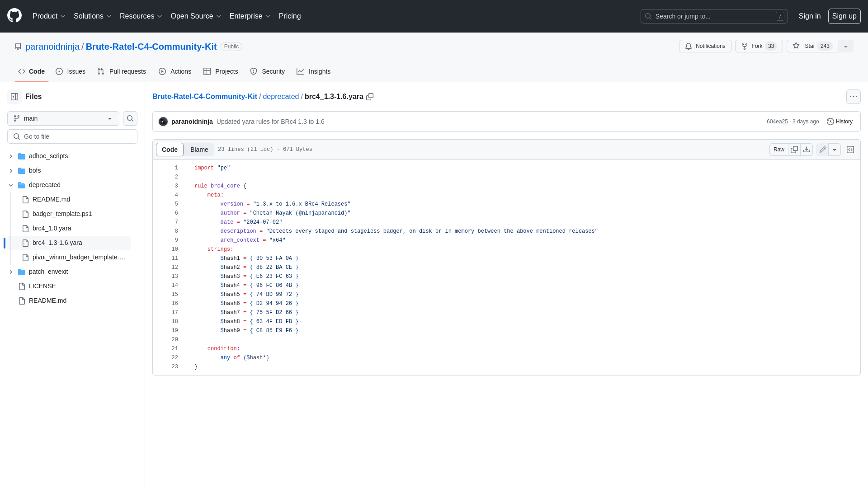The width and height of the screenshot is (868, 488).
Task: Open the more file actions ellipsis menu
Action: pyautogui.click(x=853, y=97)
